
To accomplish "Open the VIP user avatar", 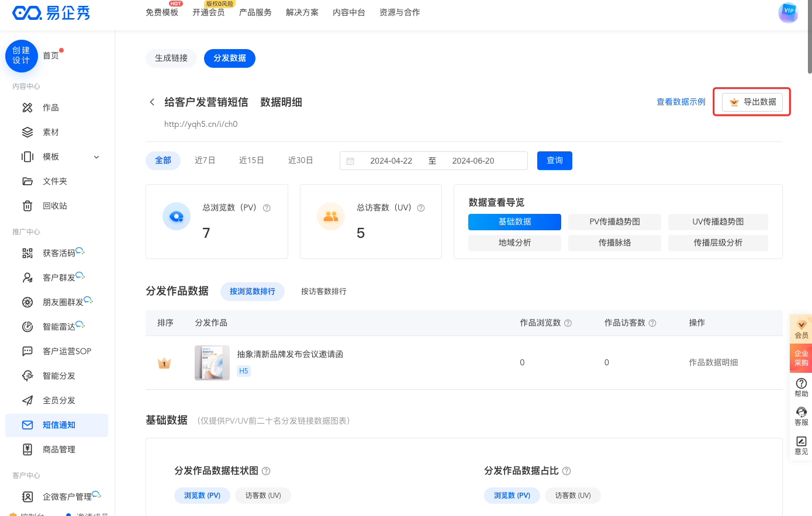I will pyautogui.click(x=788, y=12).
